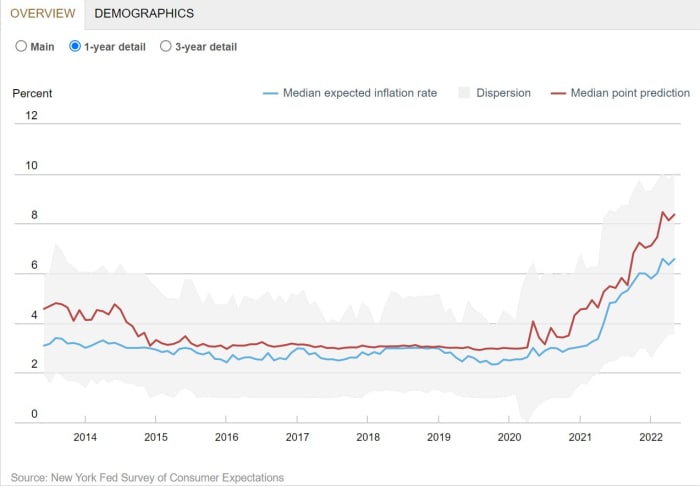Click the 12 value on y-axis
This screenshot has height=487, width=700.
point(31,115)
